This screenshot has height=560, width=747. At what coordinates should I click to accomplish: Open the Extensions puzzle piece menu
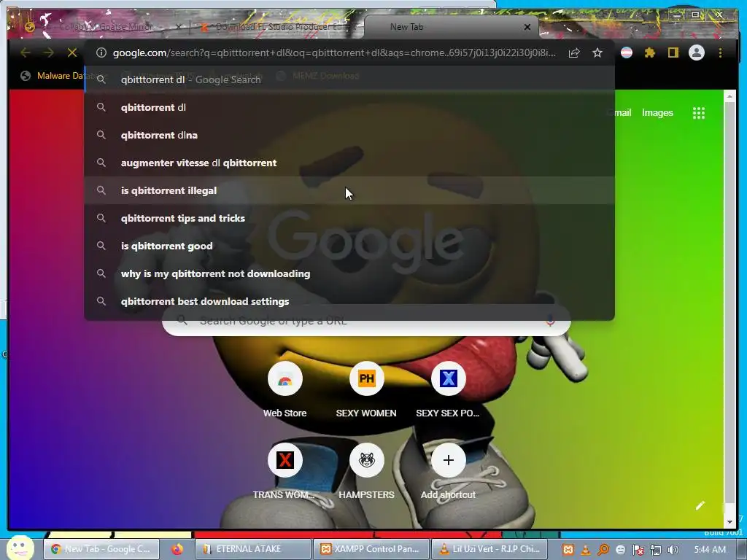coord(650,52)
